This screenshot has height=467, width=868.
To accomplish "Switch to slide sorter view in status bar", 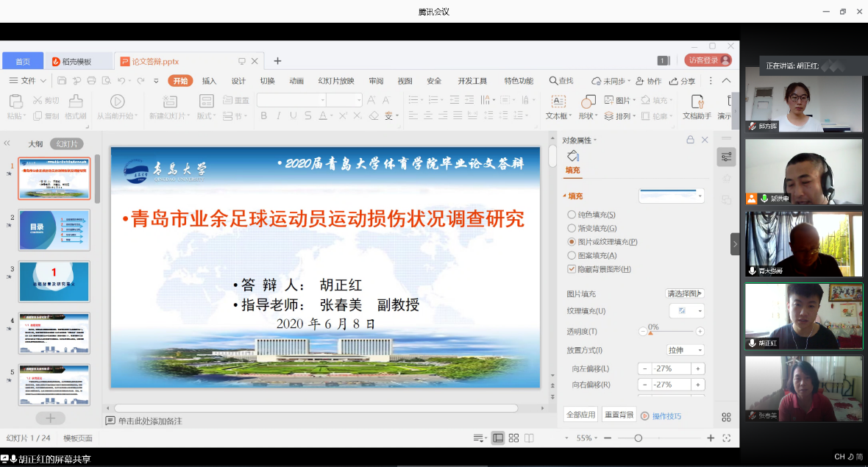I will click(514, 438).
